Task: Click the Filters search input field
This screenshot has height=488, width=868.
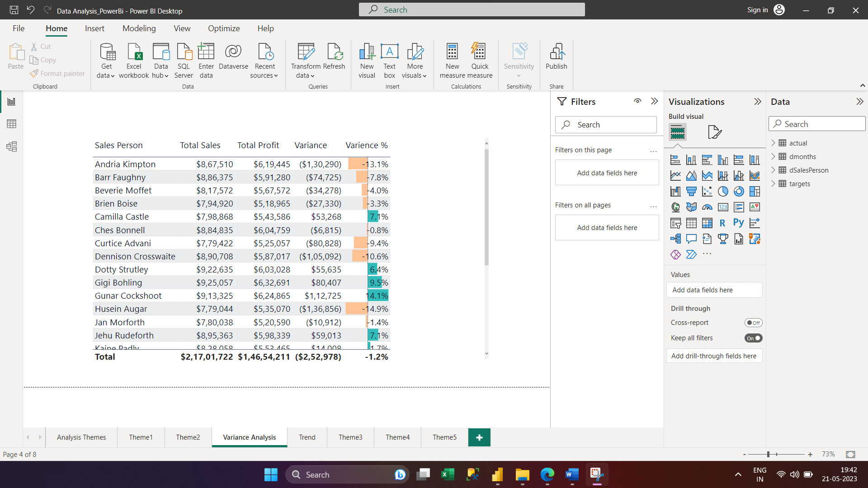Action: [x=606, y=125]
